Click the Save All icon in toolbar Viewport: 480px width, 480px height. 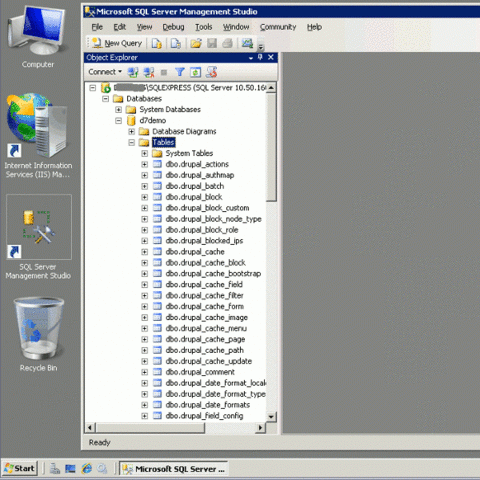click(x=228, y=43)
